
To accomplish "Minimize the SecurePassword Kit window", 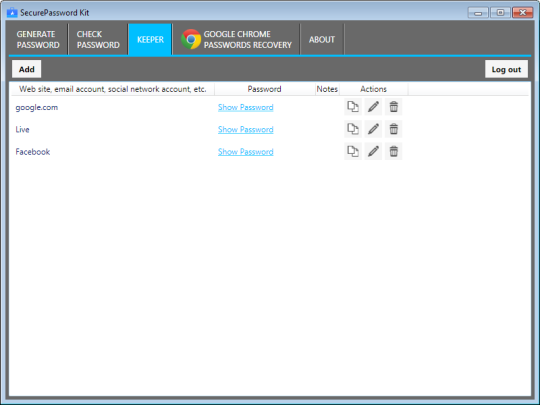I will [x=478, y=13].
